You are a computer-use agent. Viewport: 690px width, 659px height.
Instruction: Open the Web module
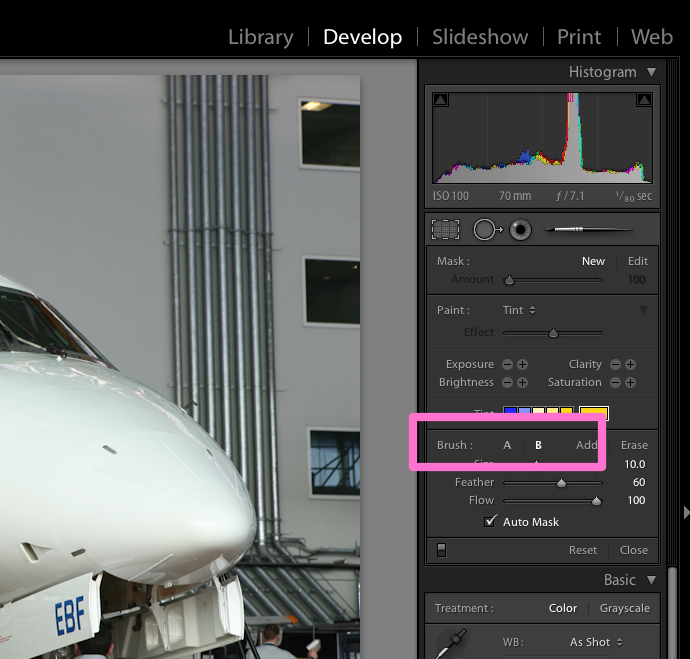(652, 37)
